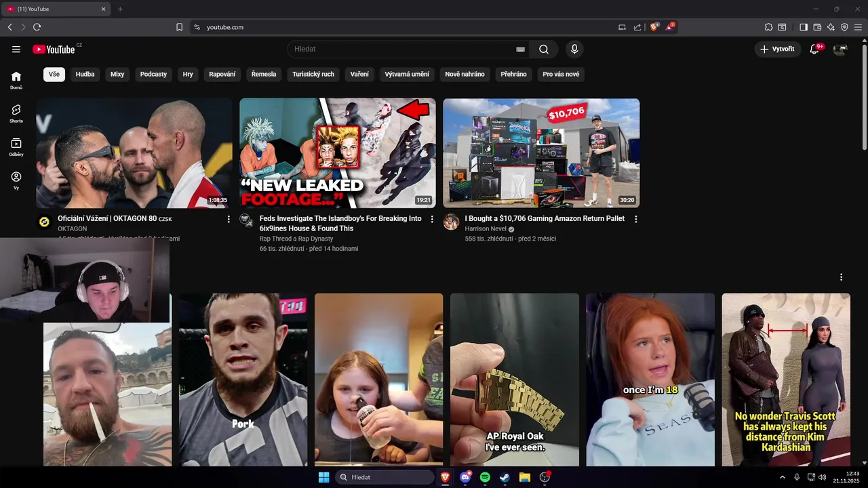Screen dimensions: 868x488
Task: Click the YouTube logo
Action: pos(54,49)
